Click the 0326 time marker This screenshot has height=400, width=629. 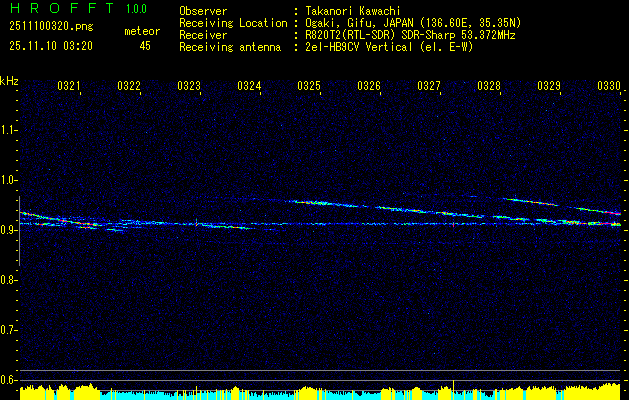(x=369, y=85)
